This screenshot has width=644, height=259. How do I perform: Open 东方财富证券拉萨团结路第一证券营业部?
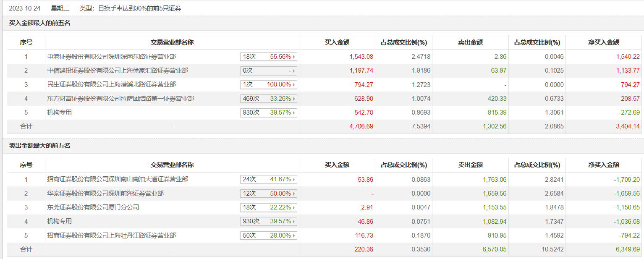[120, 99]
